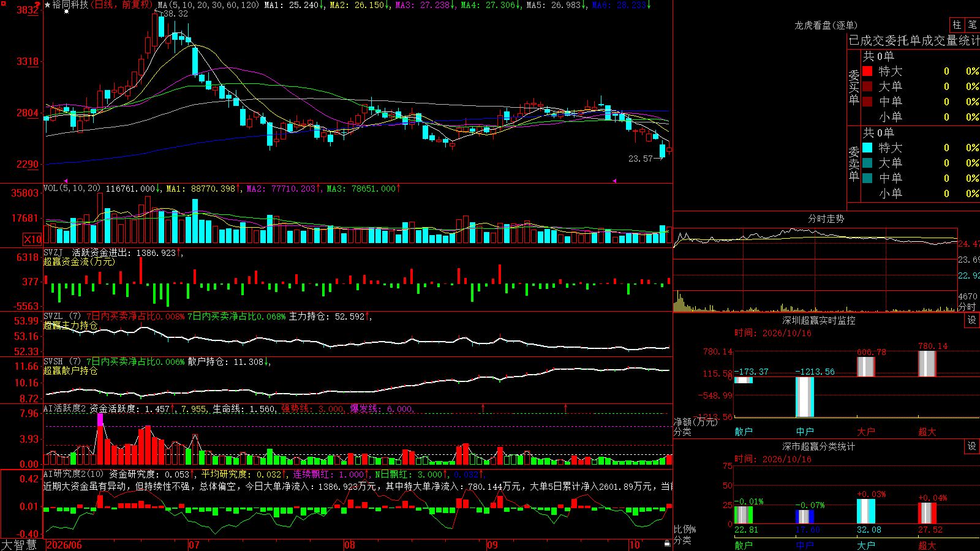Jump to month 08 on time axis
980x551 pixels.
(x=349, y=545)
